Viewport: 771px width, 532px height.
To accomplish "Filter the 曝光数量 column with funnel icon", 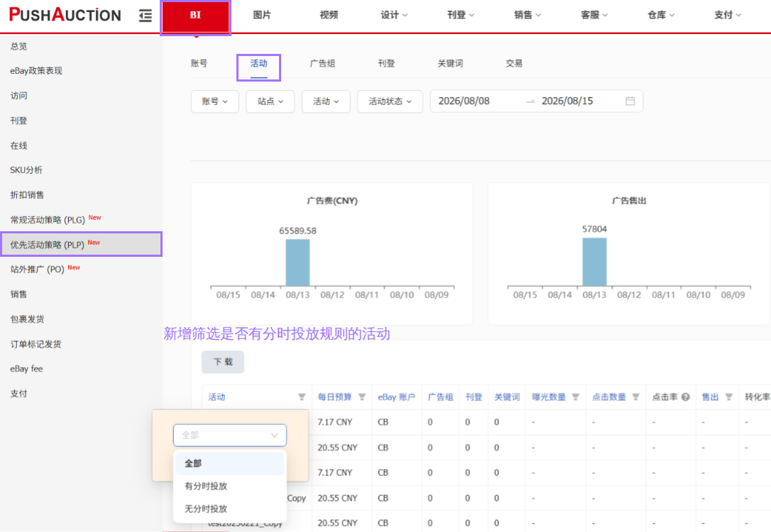I will coord(575,397).
